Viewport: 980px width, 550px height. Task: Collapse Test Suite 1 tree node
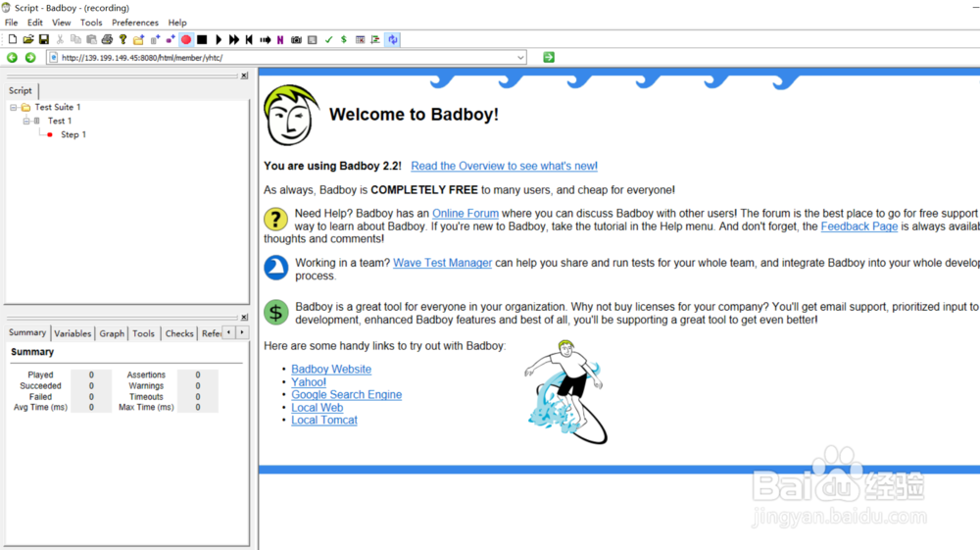(13, 108)
